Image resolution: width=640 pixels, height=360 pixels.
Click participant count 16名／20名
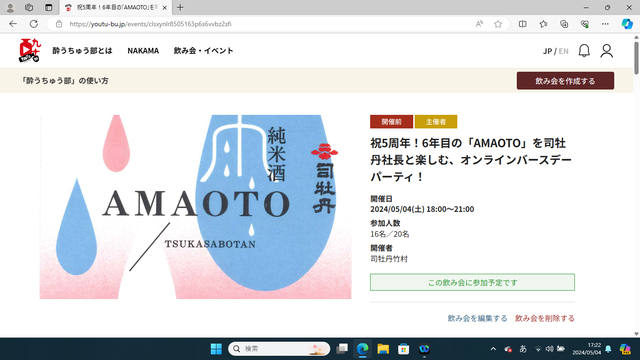pyautogui.click(x=389, y=234)
